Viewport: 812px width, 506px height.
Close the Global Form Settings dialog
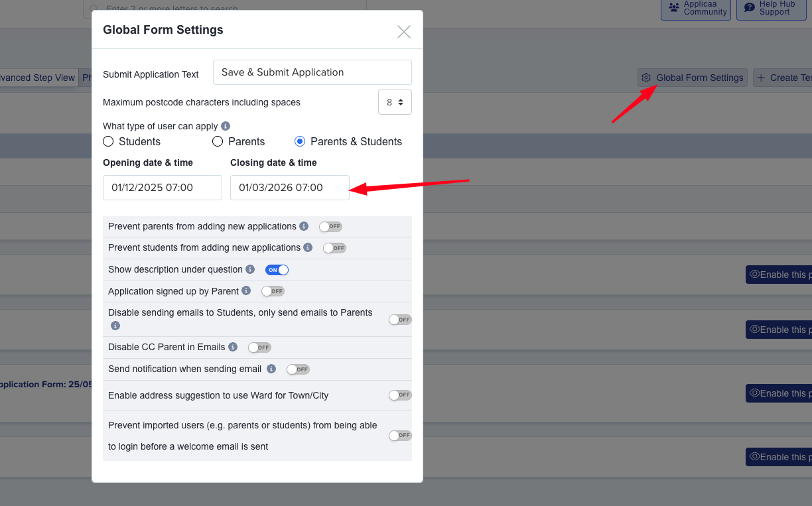(403, 32)
